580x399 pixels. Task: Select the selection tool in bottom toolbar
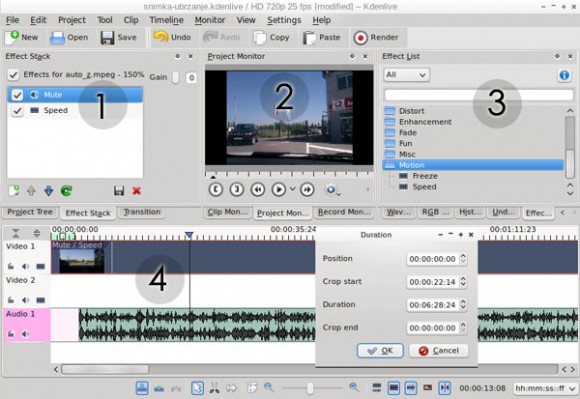197,388
